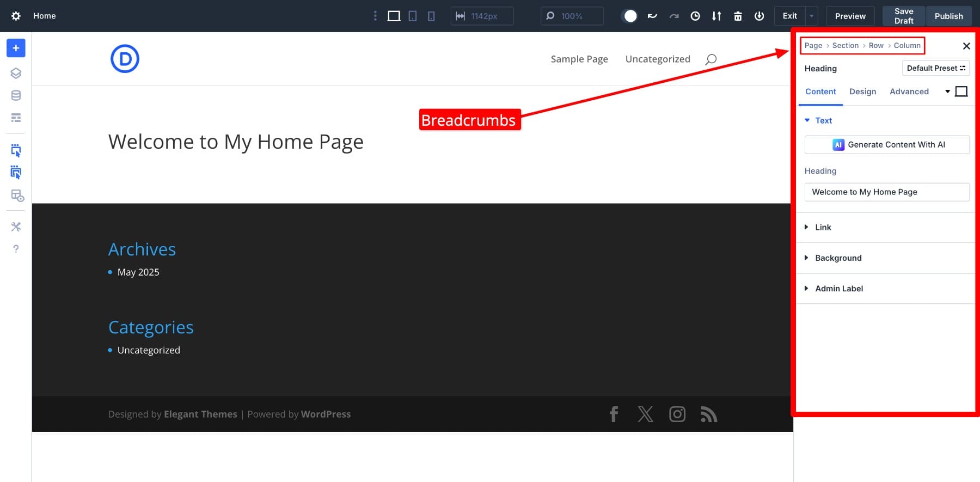Switch to the Content tab
Screen dimensions: 980x482
click(820, 91)
